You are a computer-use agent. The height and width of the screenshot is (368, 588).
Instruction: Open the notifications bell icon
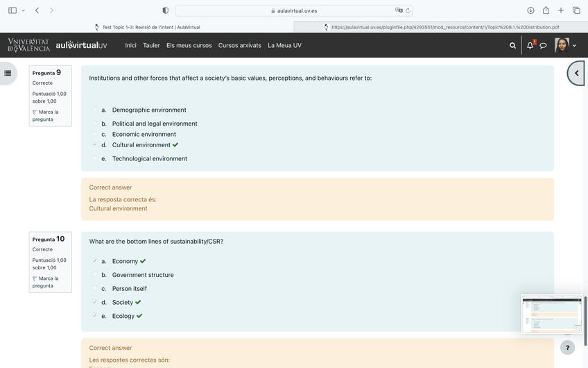pyautogui.click(x=530, y=46)
